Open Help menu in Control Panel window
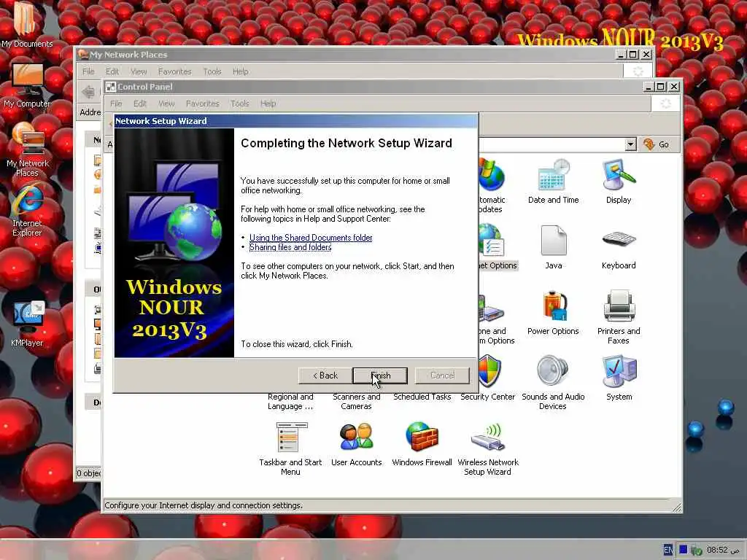747x560 pixels. [268, 104]
